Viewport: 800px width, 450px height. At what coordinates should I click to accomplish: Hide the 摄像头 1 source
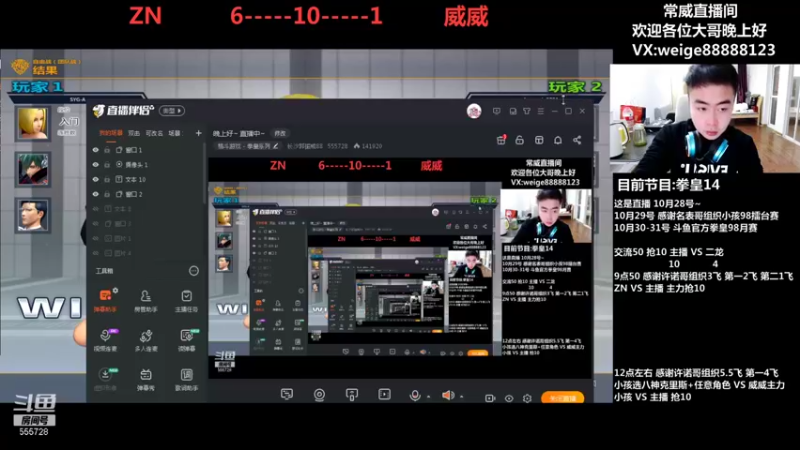(x=95, y=165)
